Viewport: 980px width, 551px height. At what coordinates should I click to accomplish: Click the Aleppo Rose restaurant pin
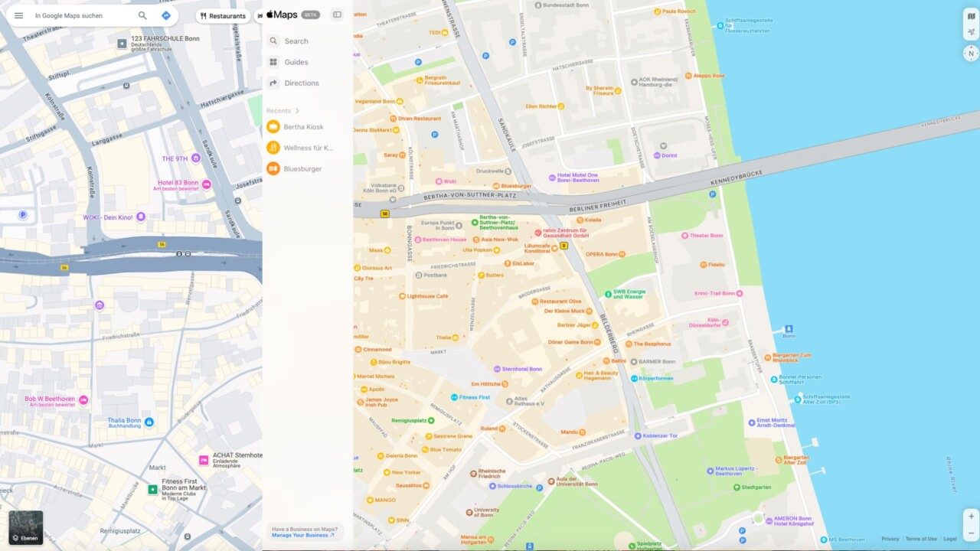(688, 76)
